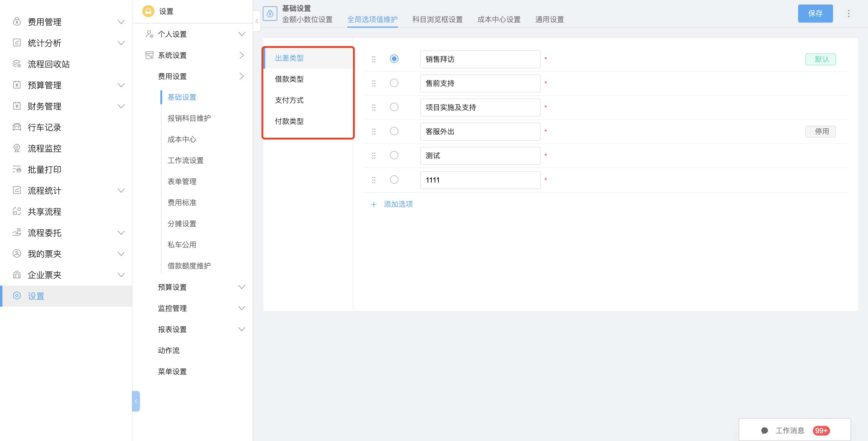This screenshot has height=441, width=868.
Task: Click the 个人设置 user icon
Action: (x=149, y=34)
